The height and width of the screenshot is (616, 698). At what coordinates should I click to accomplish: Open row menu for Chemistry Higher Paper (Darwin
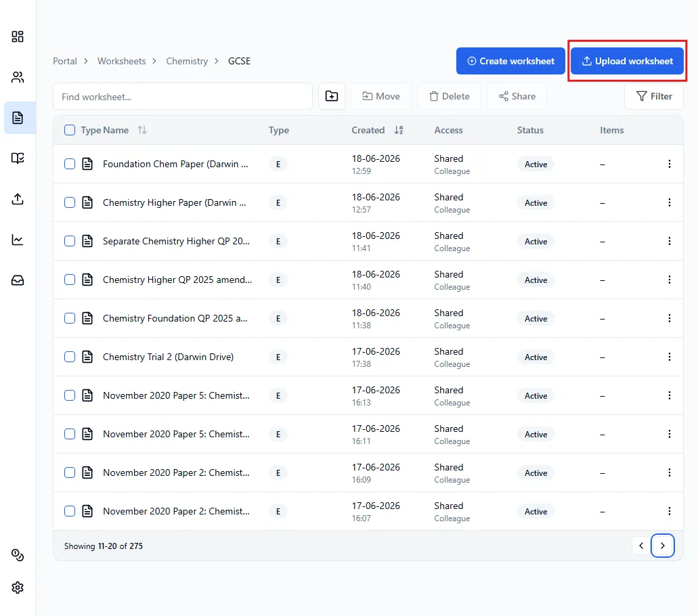click(669, 202)
